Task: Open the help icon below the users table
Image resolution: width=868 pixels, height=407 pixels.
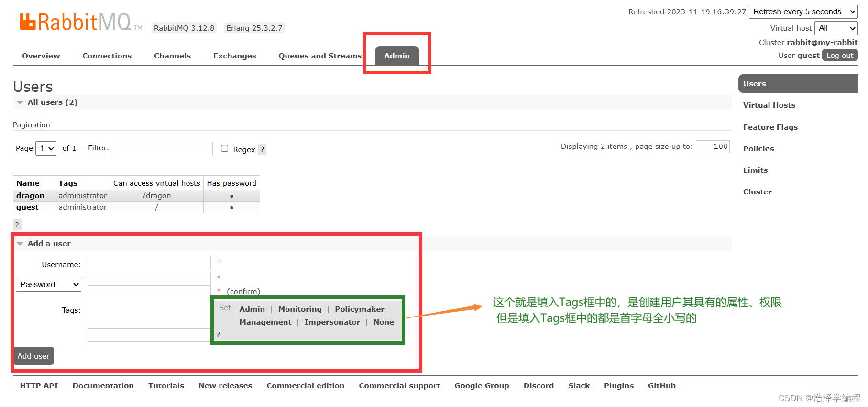Action: pos(17,225)
